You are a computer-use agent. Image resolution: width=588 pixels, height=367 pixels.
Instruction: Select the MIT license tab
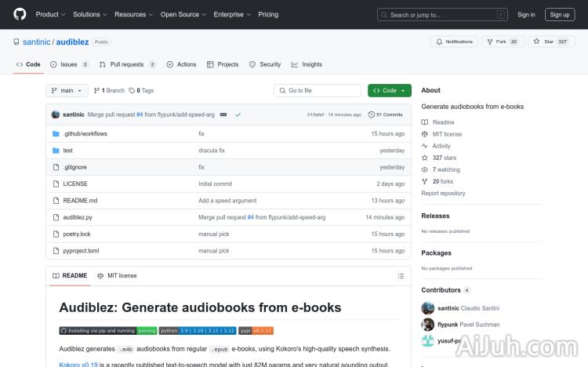(117, 276)
